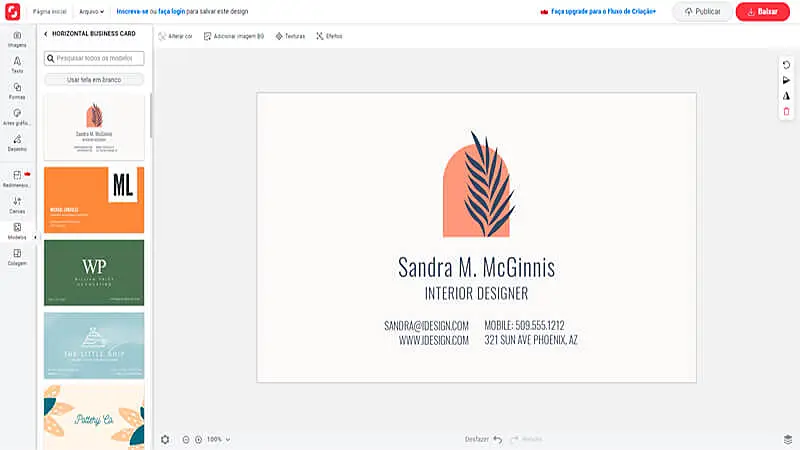Image resolution: width=800 pixels, height=450 pixels.
Task: Open the Colagem collage panel
Action: [17, 257]
